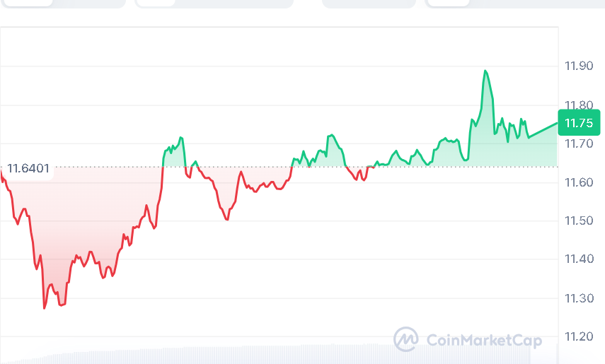Click the 11.30 y-axis label
This screenshot has width=605, height=364.
point(577,298)
